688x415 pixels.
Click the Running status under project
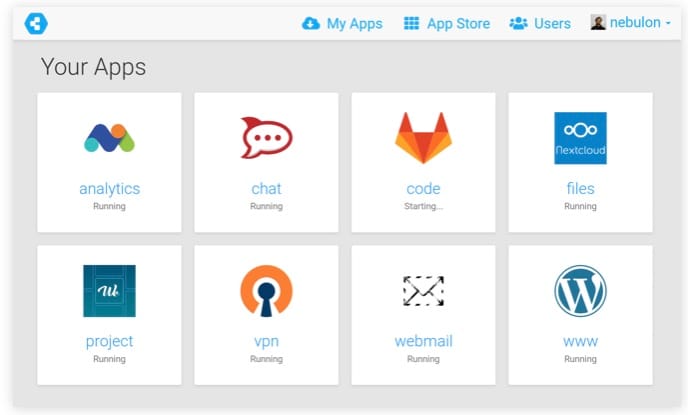(x=109, y=359)
